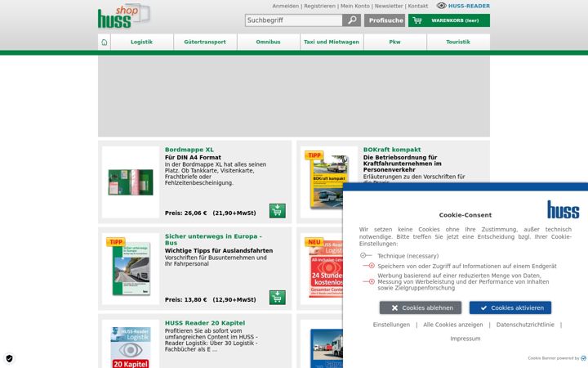This screenshot has height=368, width=588.
Task: Open the Gütertransport menu
Action: (x=205, y=42)
